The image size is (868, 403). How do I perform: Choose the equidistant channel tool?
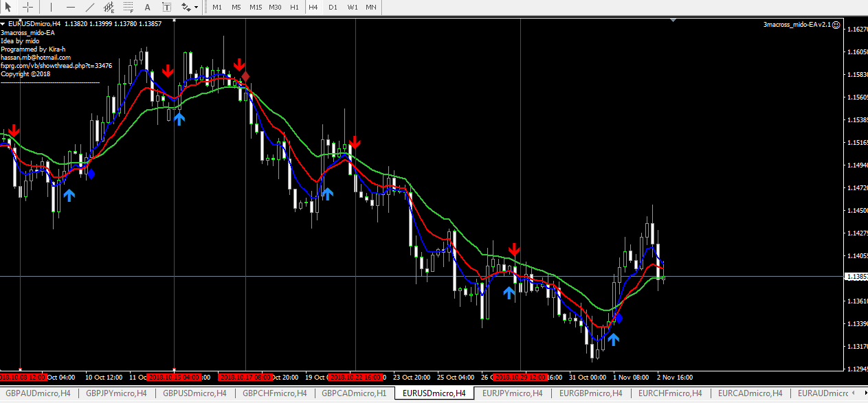click(x=109, y=8)
